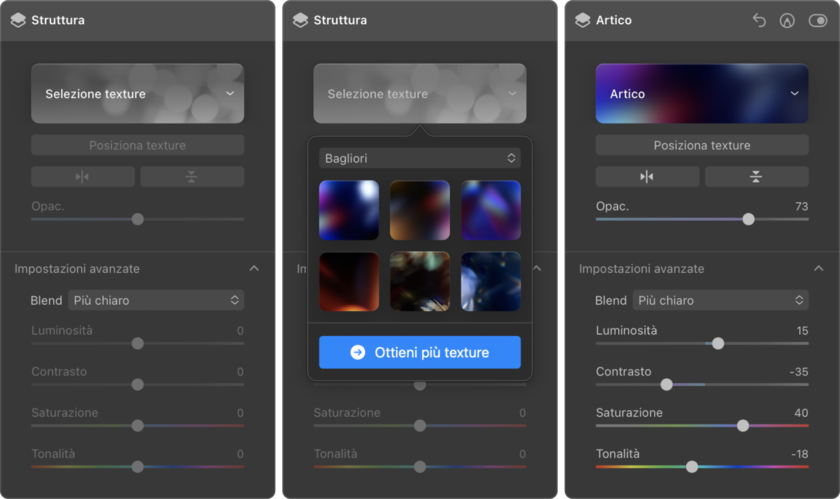The image size is (840, 499).
Task: Click Saturazione slider handle in middle panel
Action: 420,426
